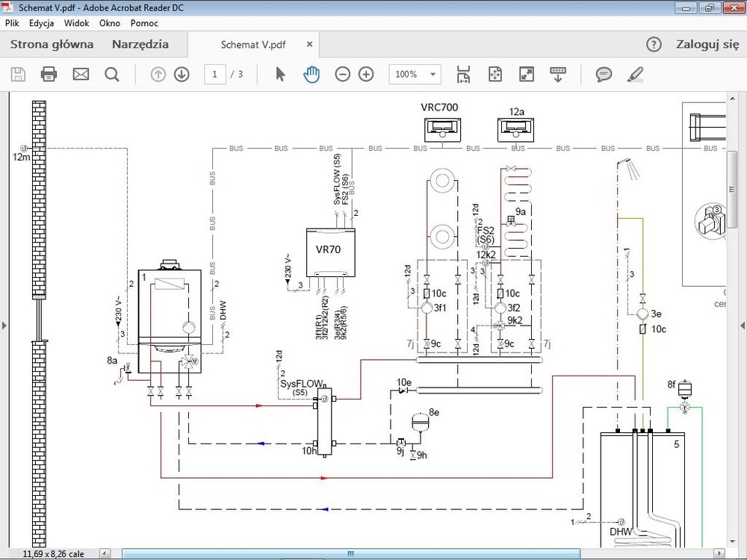This screenshot has width=747, height=560.
Task: Go to next page arrow
Action: (182, 74)
